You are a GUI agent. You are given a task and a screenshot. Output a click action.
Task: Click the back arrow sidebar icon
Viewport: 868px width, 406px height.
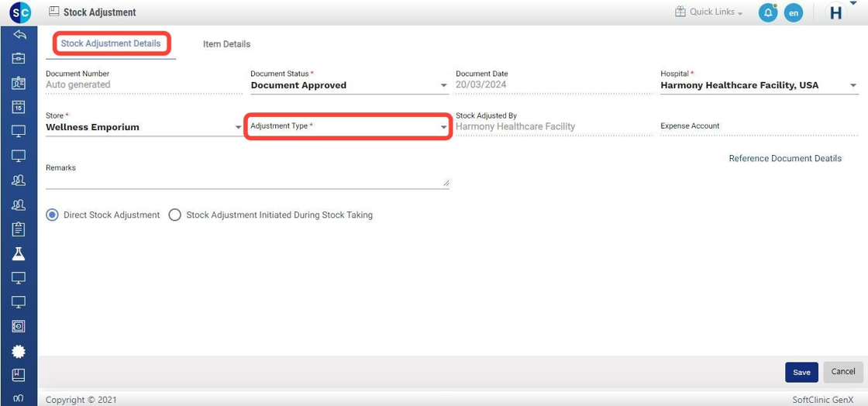coord(19,35)
